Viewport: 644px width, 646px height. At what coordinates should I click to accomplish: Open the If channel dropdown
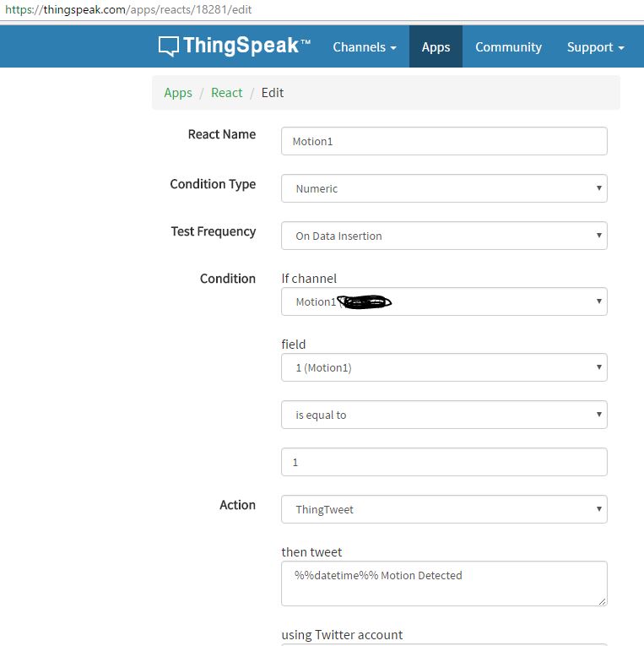444,301
